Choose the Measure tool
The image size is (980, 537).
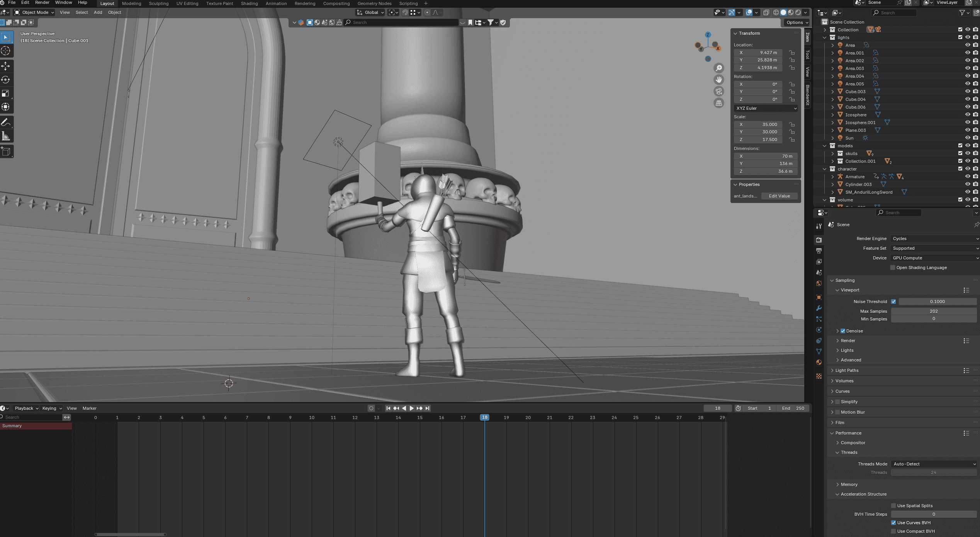tap(6, 136)
